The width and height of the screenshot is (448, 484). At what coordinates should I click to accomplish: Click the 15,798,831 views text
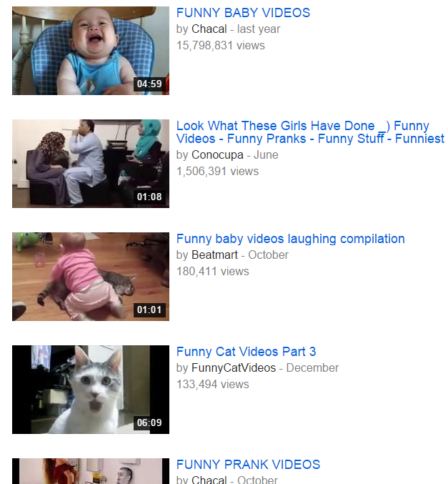pos(220,46)
